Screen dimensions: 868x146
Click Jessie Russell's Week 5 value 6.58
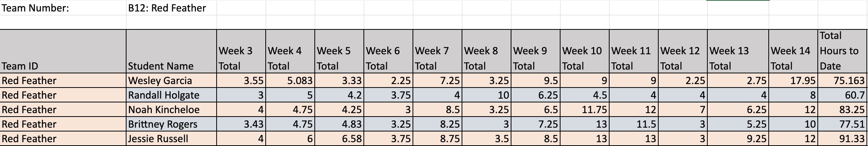coord(339,139)
